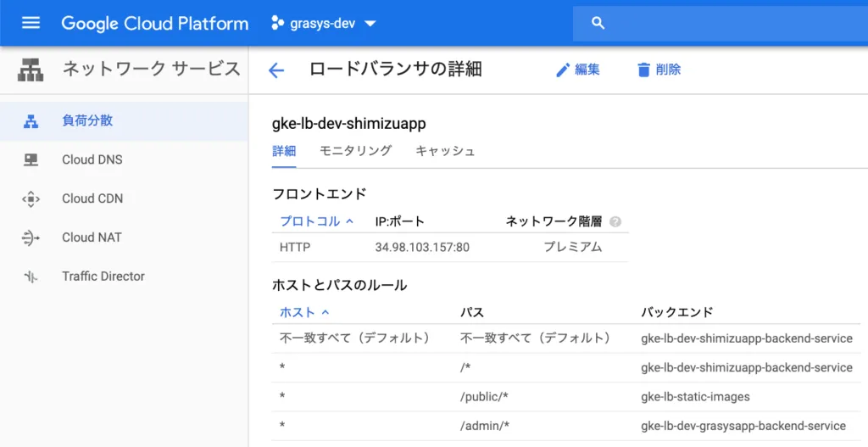
Task: Click the Cloud DNS sidebar icon
Action: click(x=31, y=159)
